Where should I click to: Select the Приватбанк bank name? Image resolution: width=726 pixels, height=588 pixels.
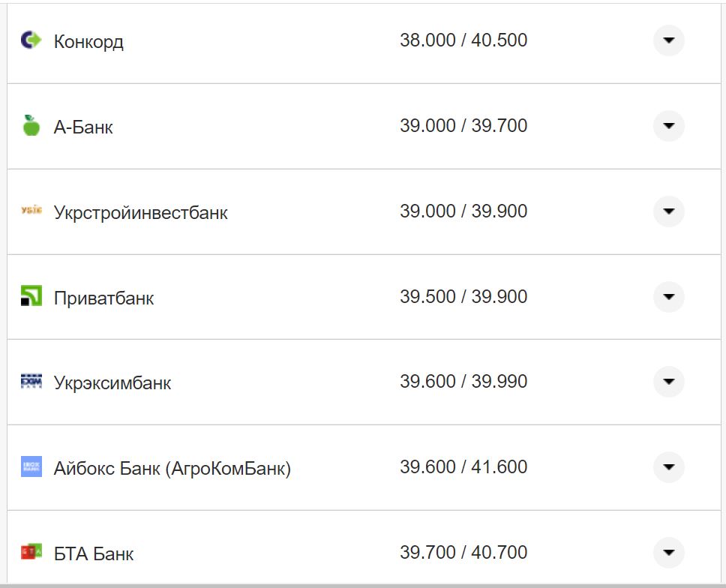[x=103, y=298]
